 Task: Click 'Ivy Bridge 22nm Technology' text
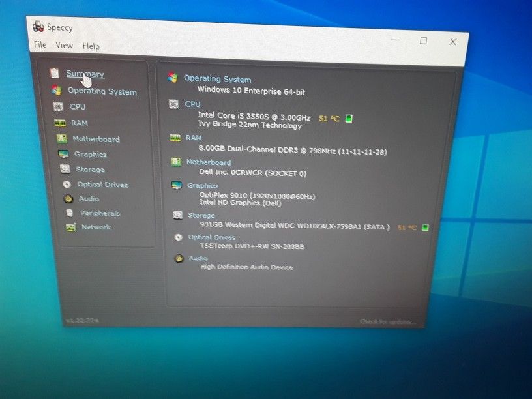(x=250, y=125)
